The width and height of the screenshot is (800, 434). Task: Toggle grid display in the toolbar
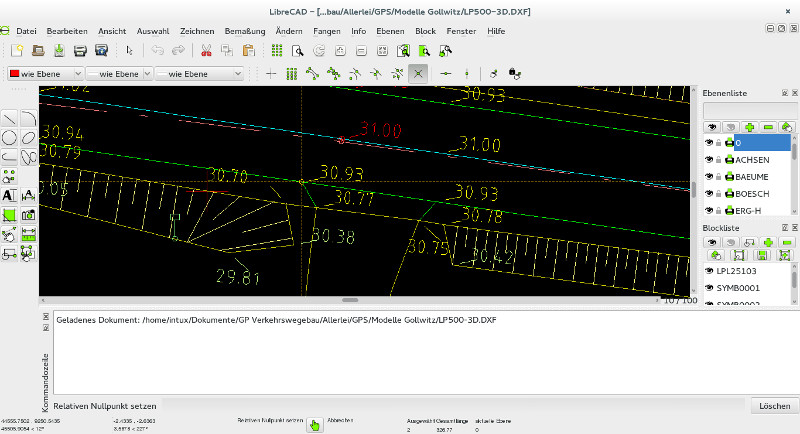[x=277, y=50]
